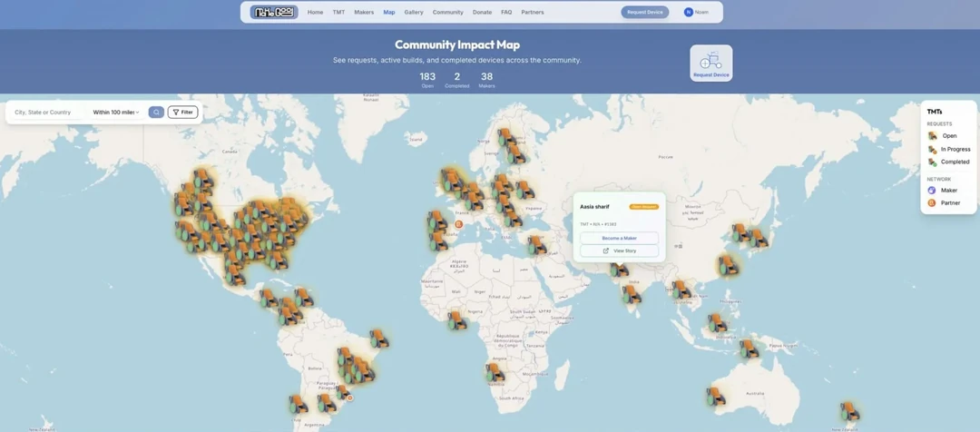Screen dimensions: 980x432
Task: Open the Noam user profile menu
Action: [696, 13]
